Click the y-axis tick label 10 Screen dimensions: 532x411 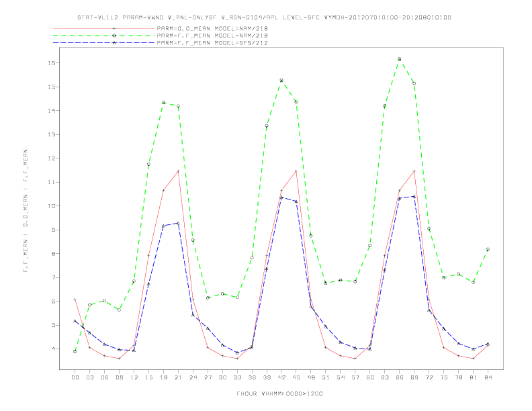pyautogui.click(x=52, y=206)
